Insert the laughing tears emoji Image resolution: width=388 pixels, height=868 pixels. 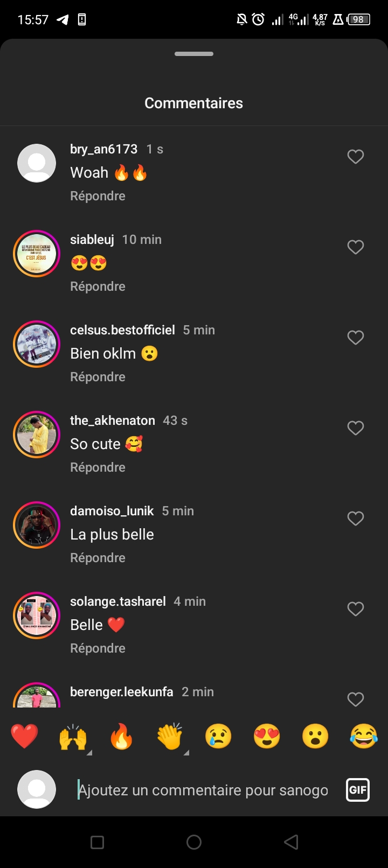(364, 737)
